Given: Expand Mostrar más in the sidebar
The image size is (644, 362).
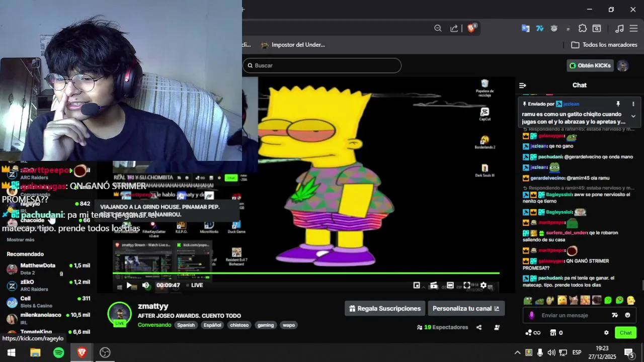Looking at the screenshot, I should pyautogui.click(x=21, y=240).
